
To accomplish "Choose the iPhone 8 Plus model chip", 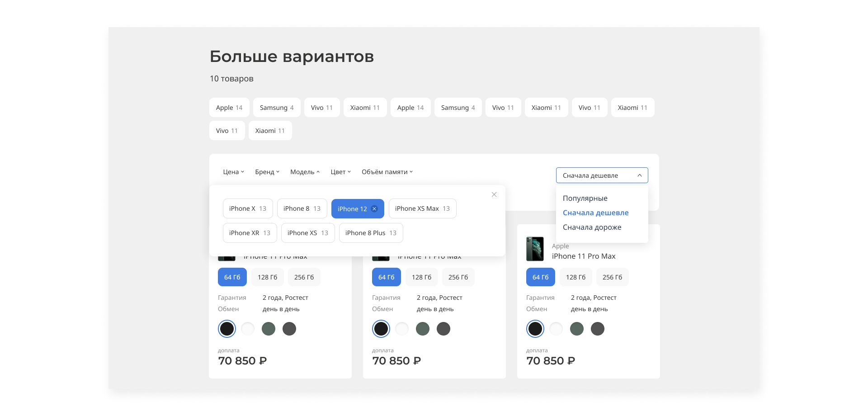I will pyautogui.click(x=371, y=233).
